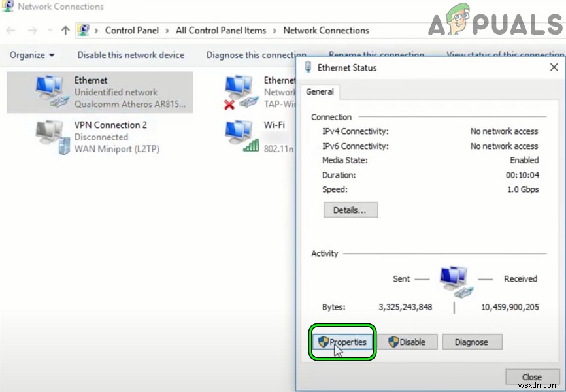This screenshot has height=392, width=566.
Task: Click the Close button at dialog bottom
Action: [531, 377]
